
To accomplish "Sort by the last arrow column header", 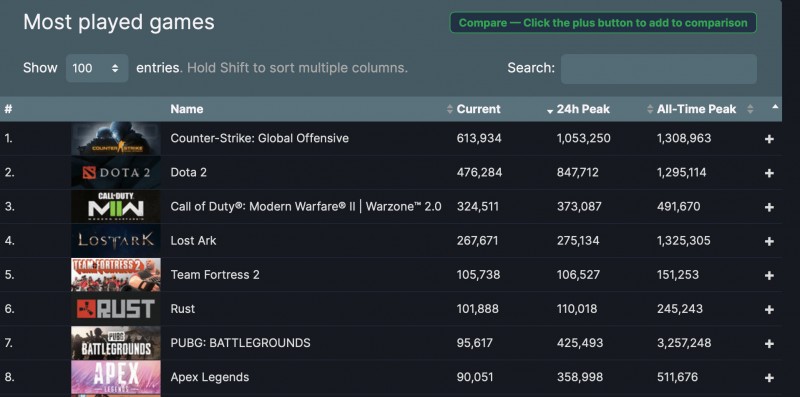I will point(775,107).
